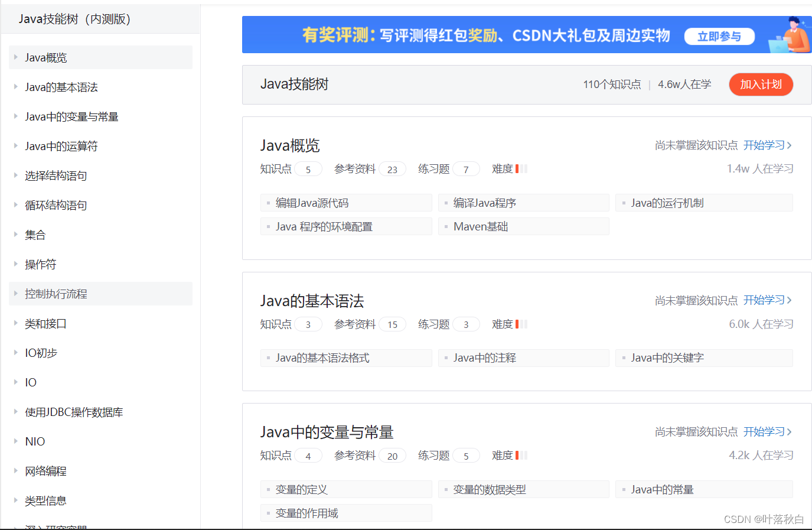Open the Java中的关键字 knowledge point
Image resolution: width=812 pixels, height=530 pixels.
click(x=704, y=358)
